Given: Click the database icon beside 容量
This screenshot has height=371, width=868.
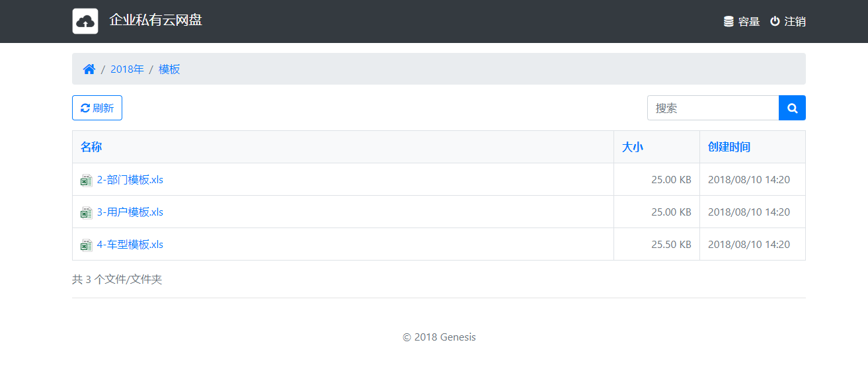Looking at the screenshot, I should click(x=729, y=21).
